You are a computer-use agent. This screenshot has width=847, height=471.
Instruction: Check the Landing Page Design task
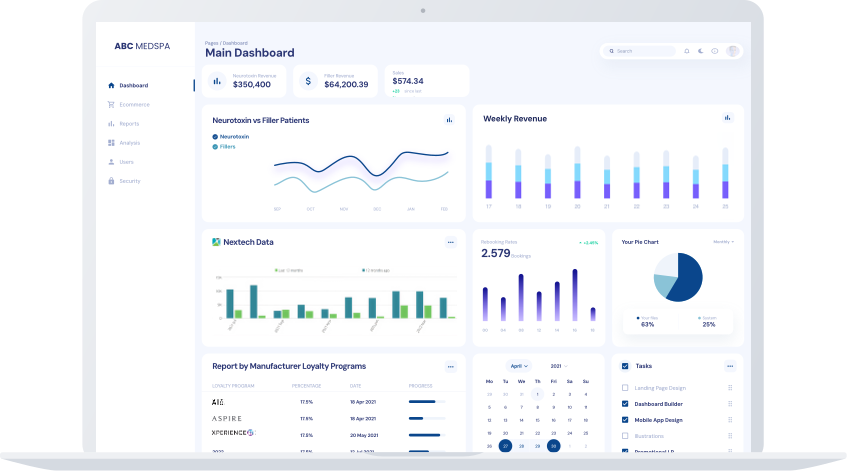click(x=625, y=388)
